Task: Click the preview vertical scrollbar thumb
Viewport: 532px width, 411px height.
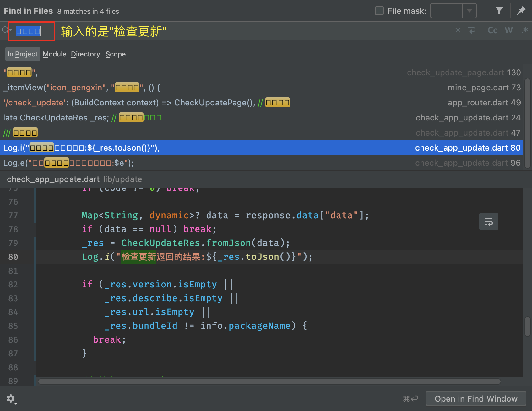Action: click(528, 327)
